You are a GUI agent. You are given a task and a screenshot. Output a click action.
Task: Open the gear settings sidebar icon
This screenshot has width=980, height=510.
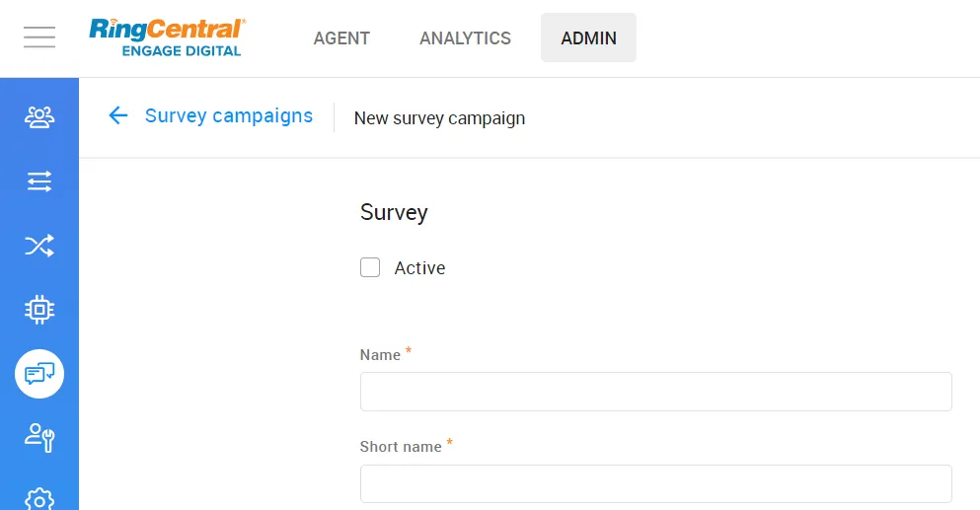click(x=39, y=498)
